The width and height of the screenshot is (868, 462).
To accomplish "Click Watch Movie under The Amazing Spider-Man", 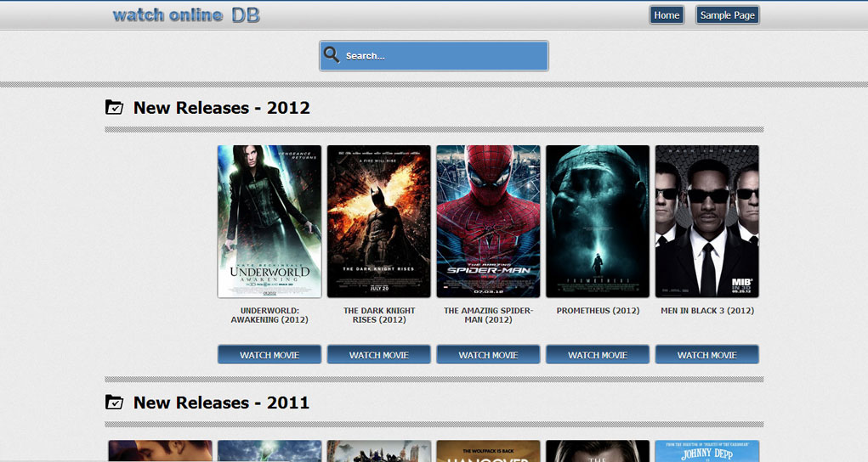I will pos(488,355).
